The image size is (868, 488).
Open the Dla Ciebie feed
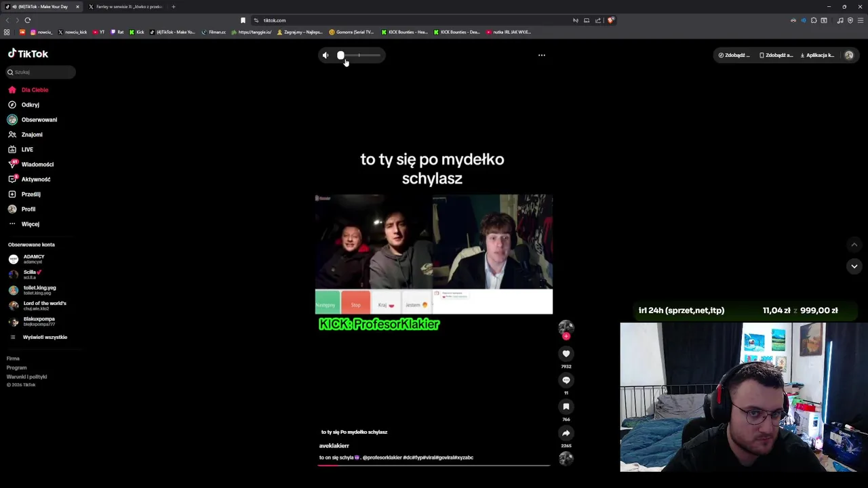[28, 90]
